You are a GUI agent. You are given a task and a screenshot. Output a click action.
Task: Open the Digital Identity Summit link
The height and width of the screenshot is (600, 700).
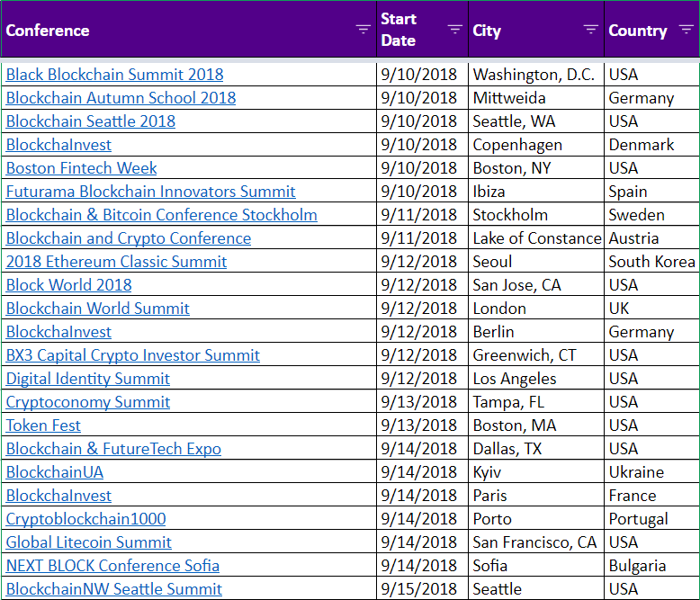tap(88, 379)
